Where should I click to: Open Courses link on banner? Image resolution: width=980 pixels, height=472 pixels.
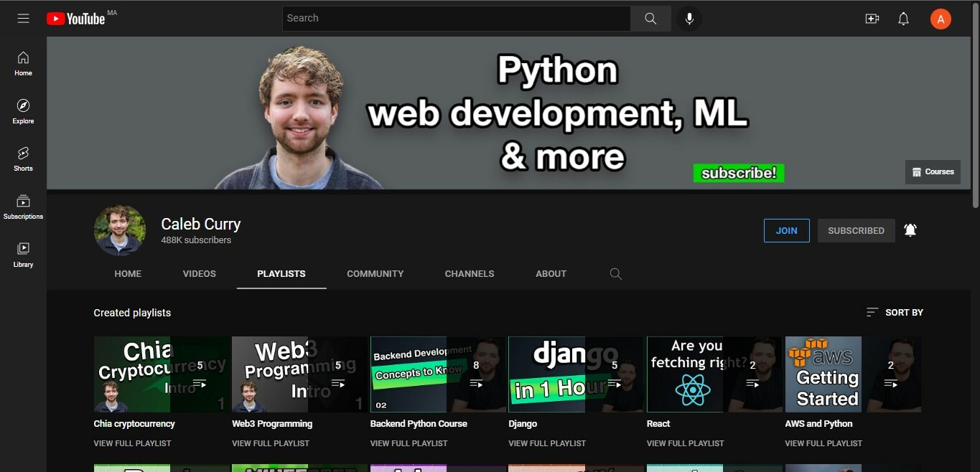click(x=933, y=172)
